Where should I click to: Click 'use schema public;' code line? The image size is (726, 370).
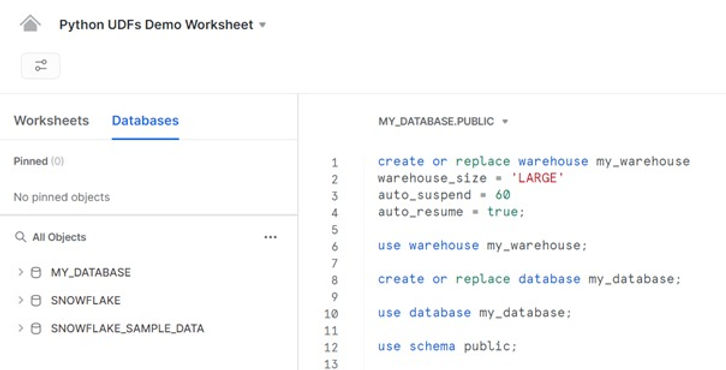[x=447, y=346]
